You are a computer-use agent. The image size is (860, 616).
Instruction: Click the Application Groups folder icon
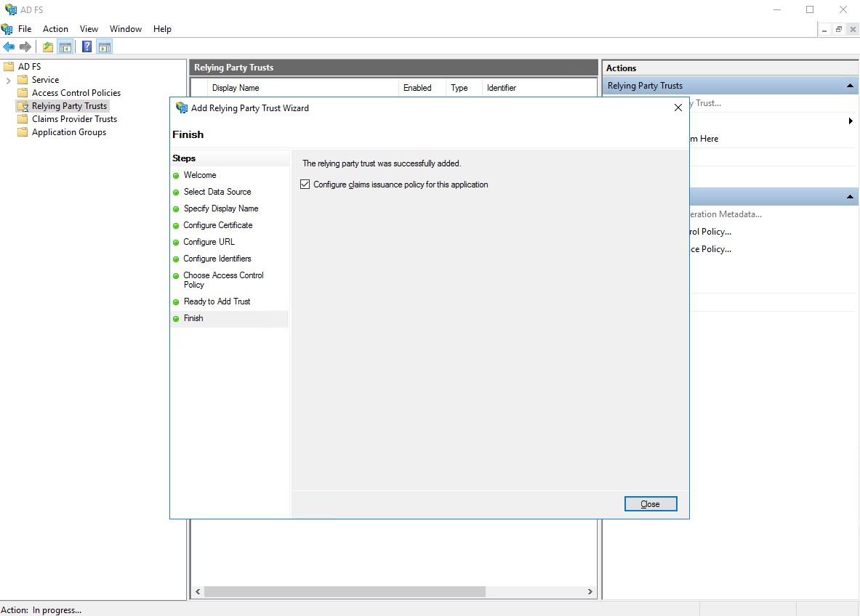[22, 132]
